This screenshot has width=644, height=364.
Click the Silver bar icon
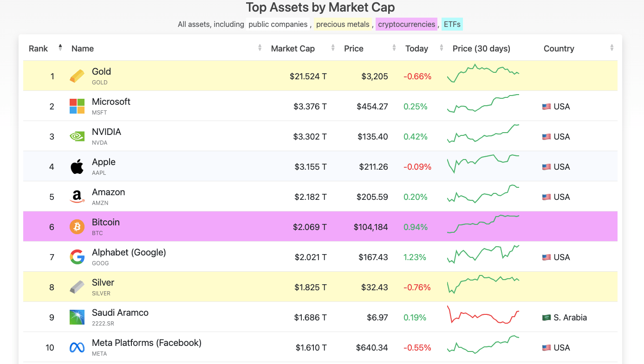coord(77,287)
